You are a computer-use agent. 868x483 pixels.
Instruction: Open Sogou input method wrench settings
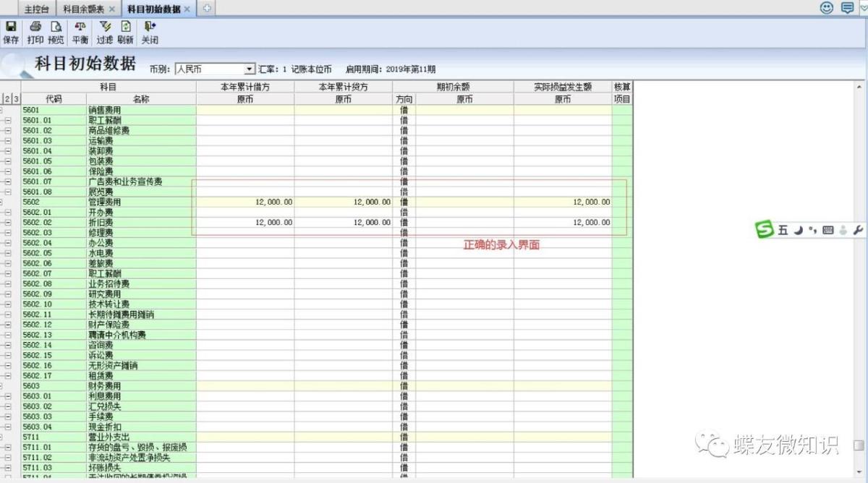coord(858,230)
